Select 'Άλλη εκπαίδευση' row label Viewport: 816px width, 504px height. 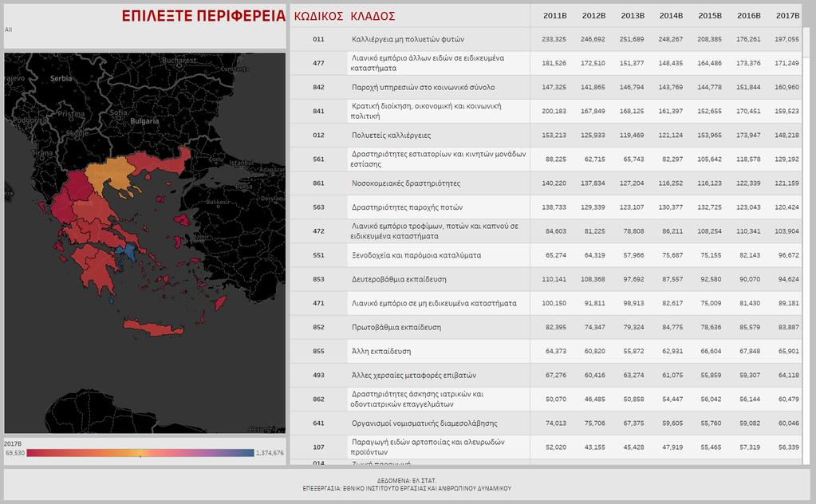pos(381,351)
